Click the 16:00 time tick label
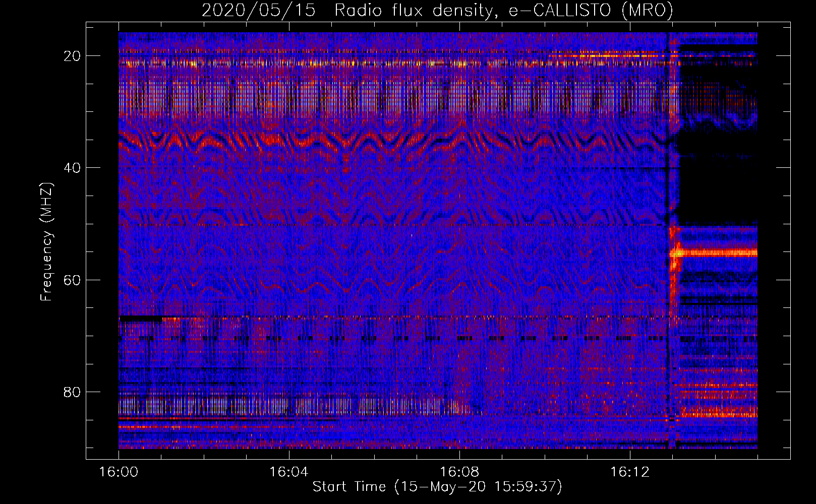This screenshot has height=504, width=816. point(119,472)
